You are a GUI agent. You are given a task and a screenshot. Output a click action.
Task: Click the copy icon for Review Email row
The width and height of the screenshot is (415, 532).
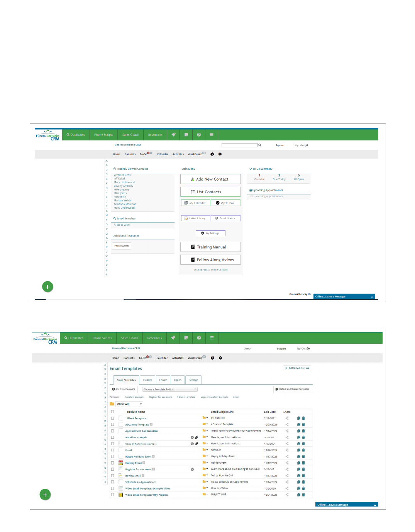click(x=298, y=476)
